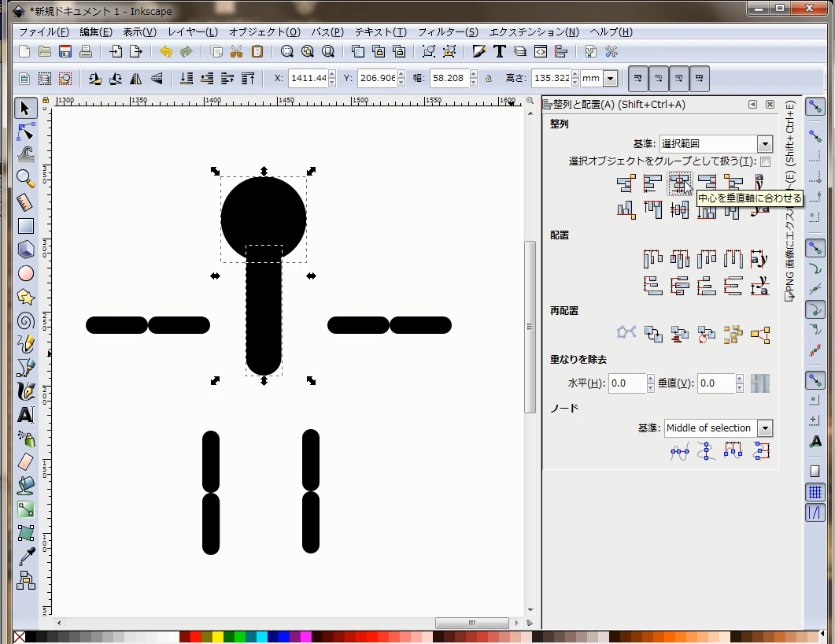Open the alignment 基準 dropdown
Image resolution: width=835 pixels, height=644 pixels.
716,144
